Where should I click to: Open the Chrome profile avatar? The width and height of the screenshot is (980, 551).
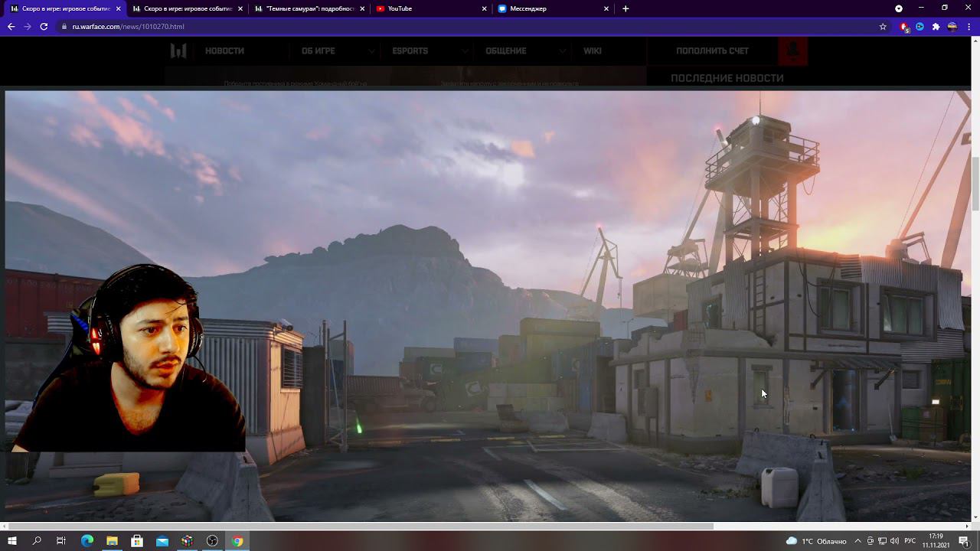[x=952, y=26]
